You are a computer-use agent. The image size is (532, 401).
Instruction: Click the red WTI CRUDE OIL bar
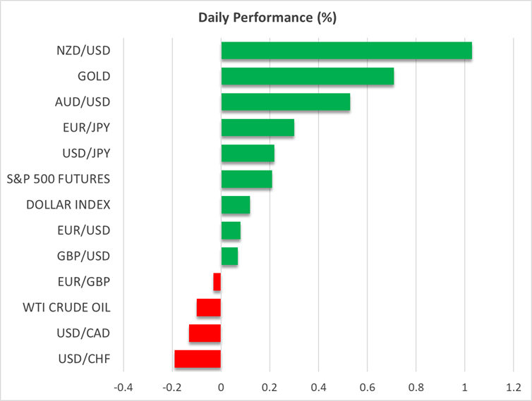(x=209, y=307)
